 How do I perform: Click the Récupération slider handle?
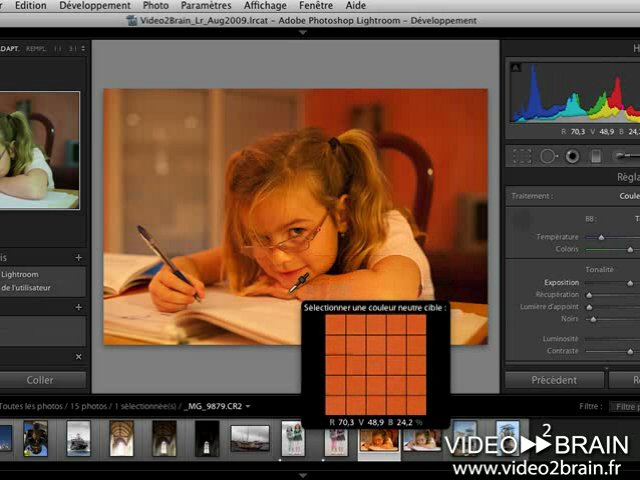click(x=589, y=295)
